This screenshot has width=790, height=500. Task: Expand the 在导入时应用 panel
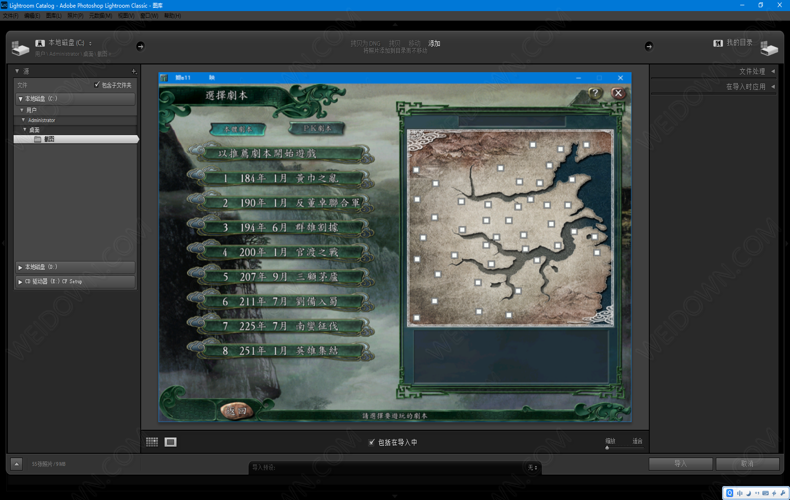[x=772, y=87]
